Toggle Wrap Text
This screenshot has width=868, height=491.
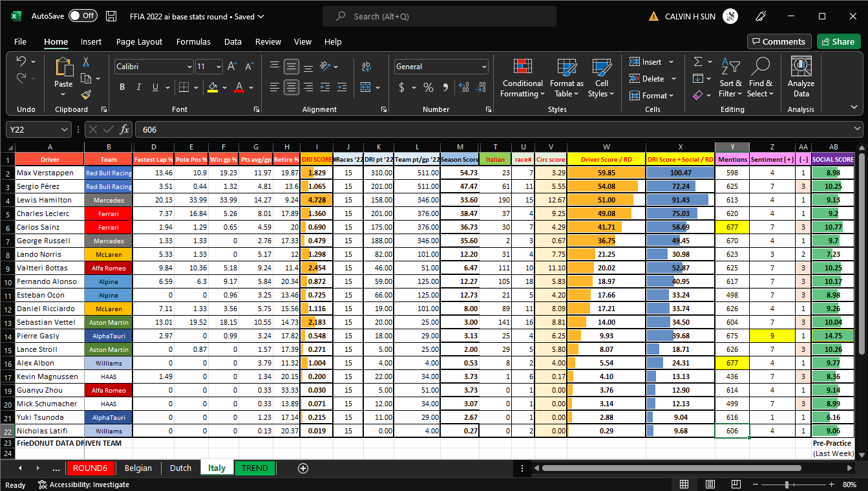[x=366, y=66]
